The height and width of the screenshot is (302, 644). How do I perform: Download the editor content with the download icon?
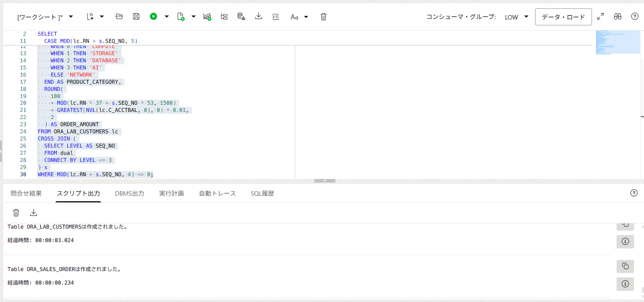pos(259,16)
